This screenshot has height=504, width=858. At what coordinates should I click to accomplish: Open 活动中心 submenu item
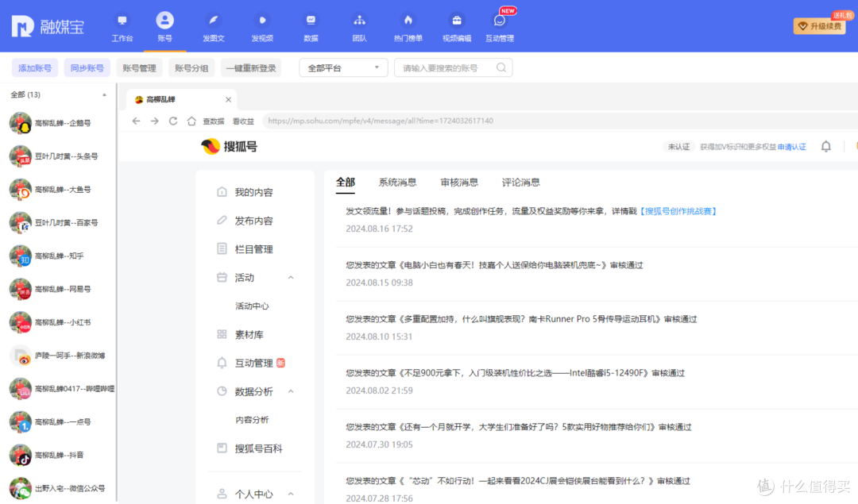(x=252, y=306)
